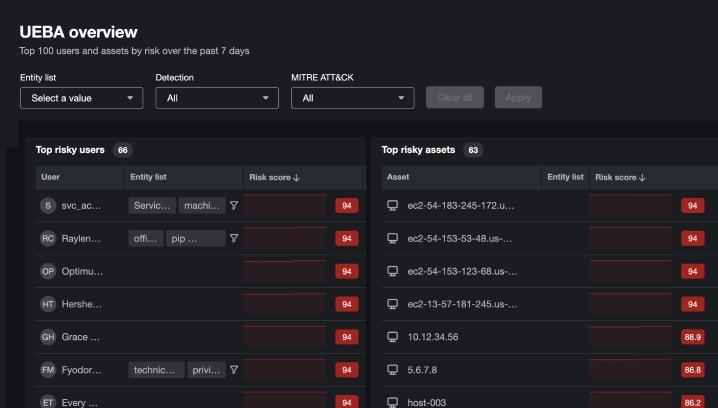Open the Detection filter dropdown
Screen dimensions: 718x408
[x=217, y=98]
